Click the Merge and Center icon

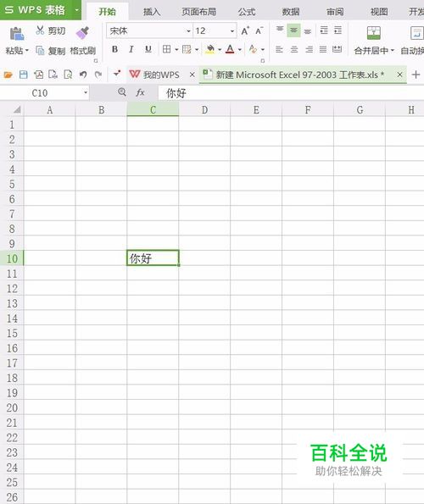[x=373, y=33]
